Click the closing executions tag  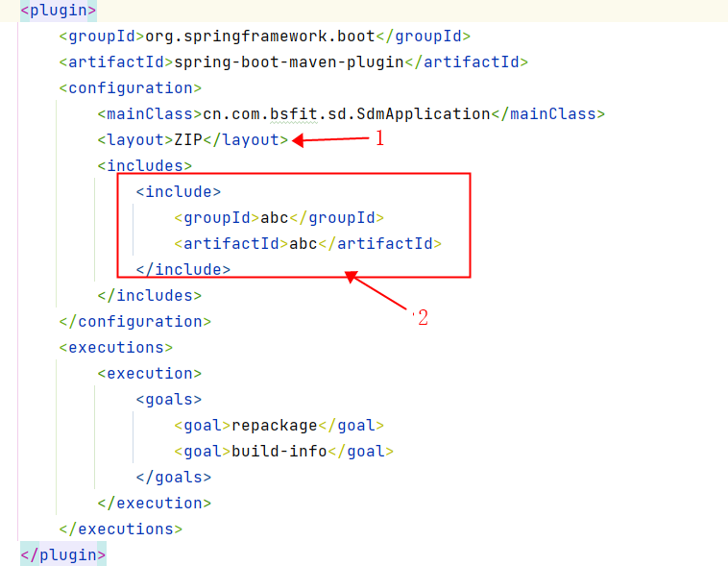tap(121, 529)
